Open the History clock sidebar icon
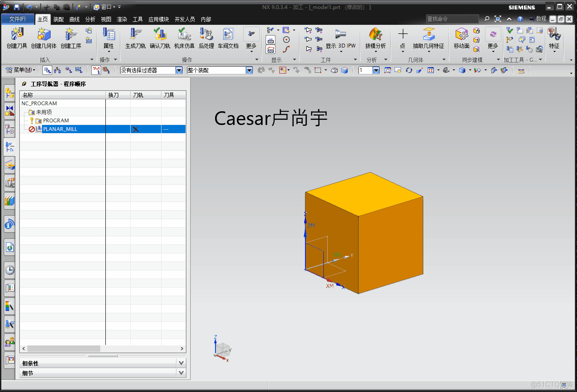This screenshot has width=577, height=392. pyautogui.click(x=9, y=270)
